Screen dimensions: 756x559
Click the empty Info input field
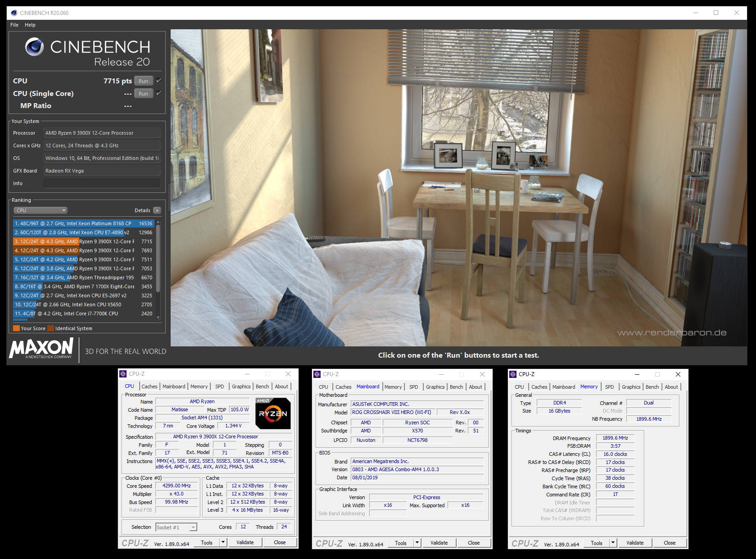click(x=102, y=183)
